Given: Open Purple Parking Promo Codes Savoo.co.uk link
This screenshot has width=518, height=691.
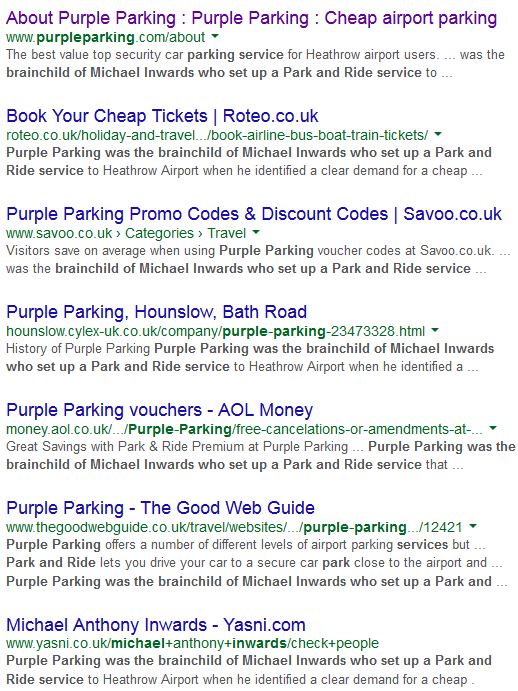Looking at the screenshot, I should coord(254,214).
